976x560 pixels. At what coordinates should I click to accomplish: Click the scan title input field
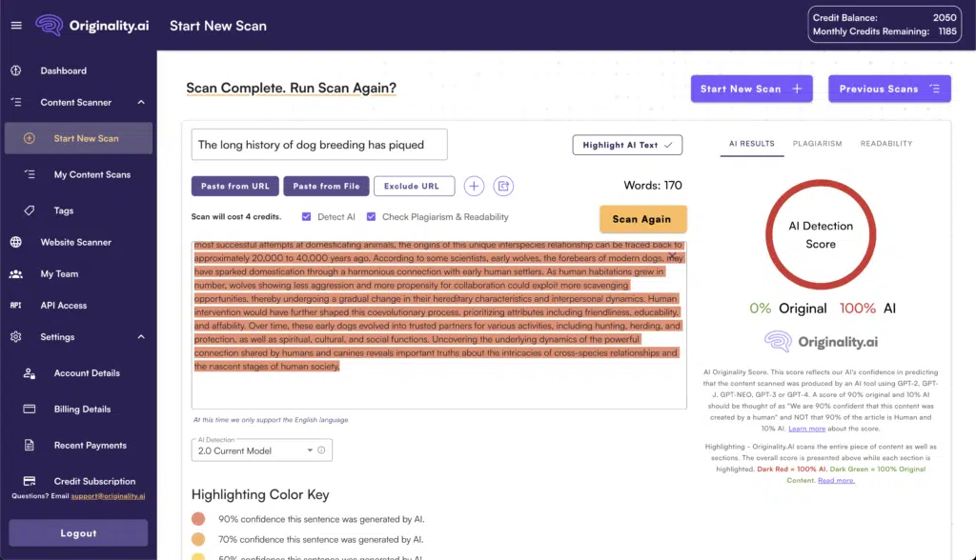pyautogui.click(x=319, y=145)
